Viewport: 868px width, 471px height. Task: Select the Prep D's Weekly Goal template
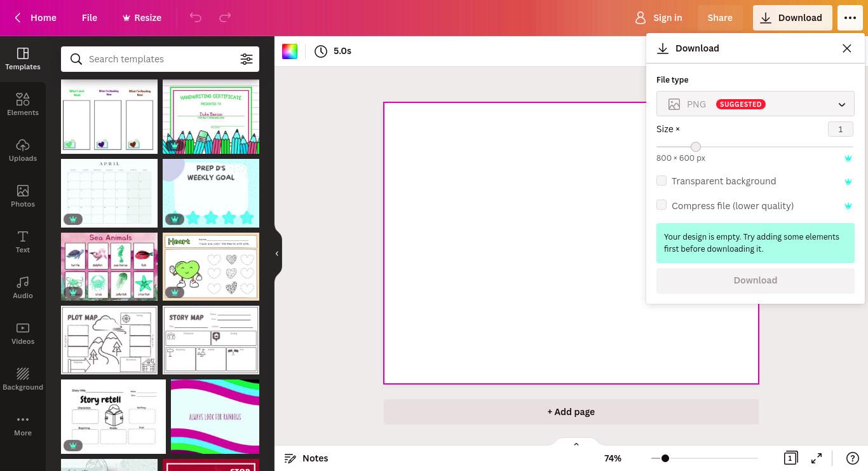(211, 193)
